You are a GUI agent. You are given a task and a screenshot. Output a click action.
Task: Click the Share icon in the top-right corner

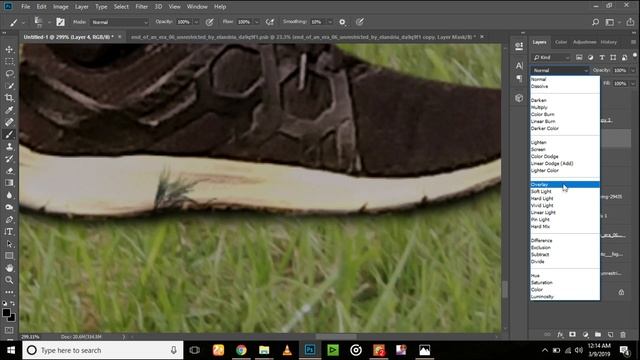(631, 22)
